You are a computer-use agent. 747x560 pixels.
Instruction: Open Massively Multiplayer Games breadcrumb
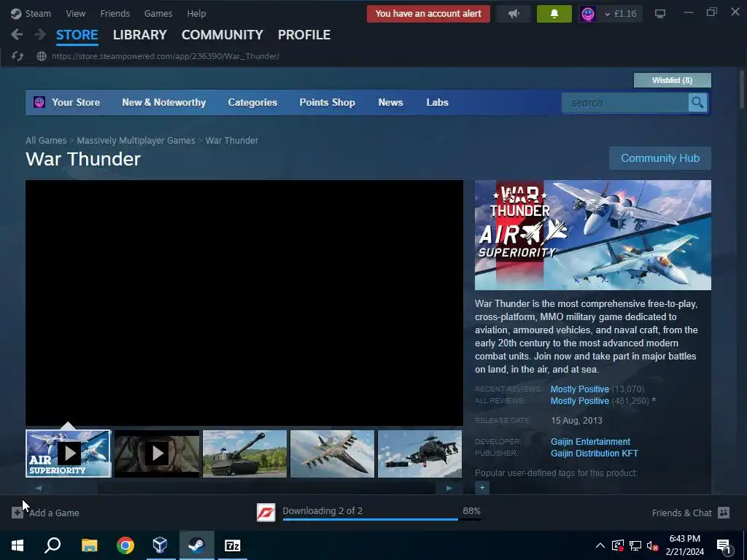136,141
